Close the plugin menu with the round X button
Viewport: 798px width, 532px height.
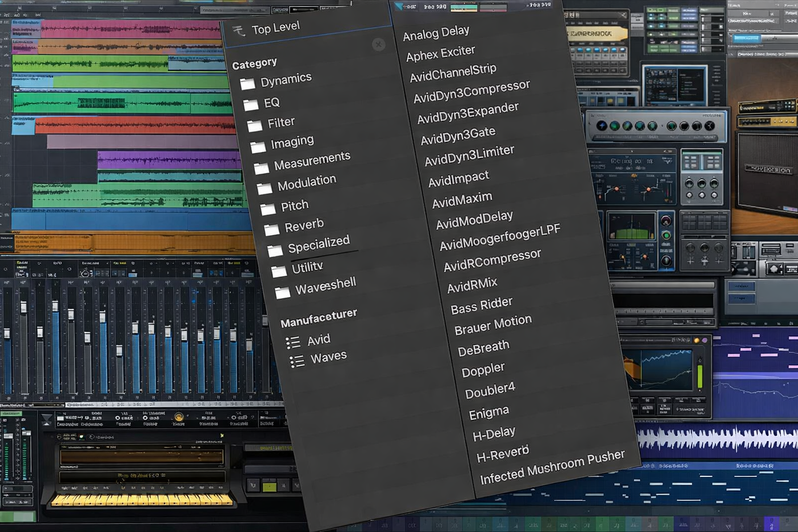[379, 45]
